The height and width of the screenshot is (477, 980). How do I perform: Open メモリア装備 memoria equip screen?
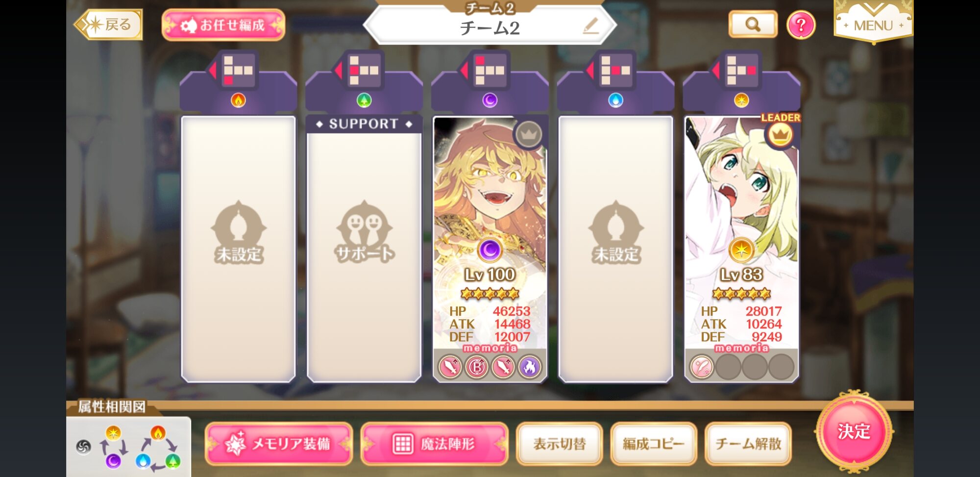click(x=279, y=444)
